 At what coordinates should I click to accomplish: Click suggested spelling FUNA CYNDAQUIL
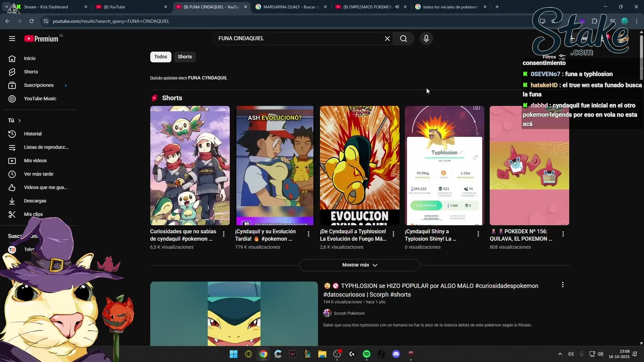pyautogui.click(x=208, y=78)
